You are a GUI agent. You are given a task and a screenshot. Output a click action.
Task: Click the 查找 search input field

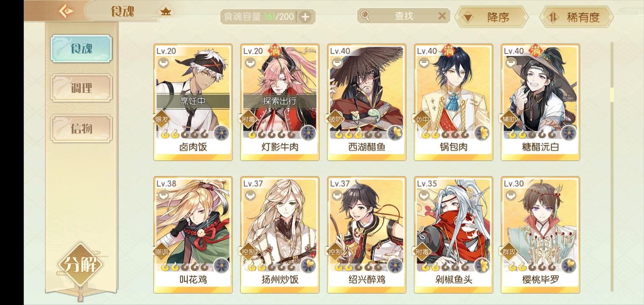403,16
